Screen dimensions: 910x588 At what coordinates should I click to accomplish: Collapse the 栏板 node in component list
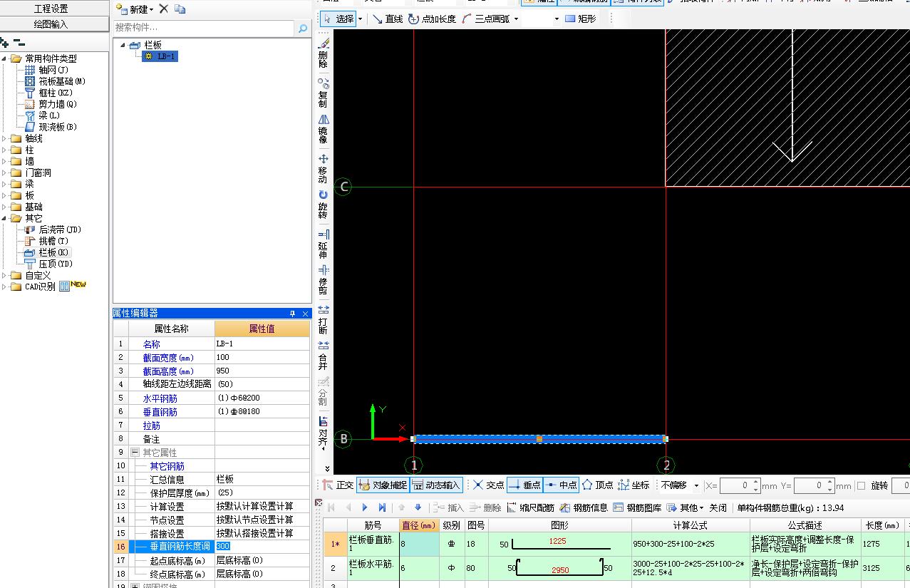[x=123, y=45]
